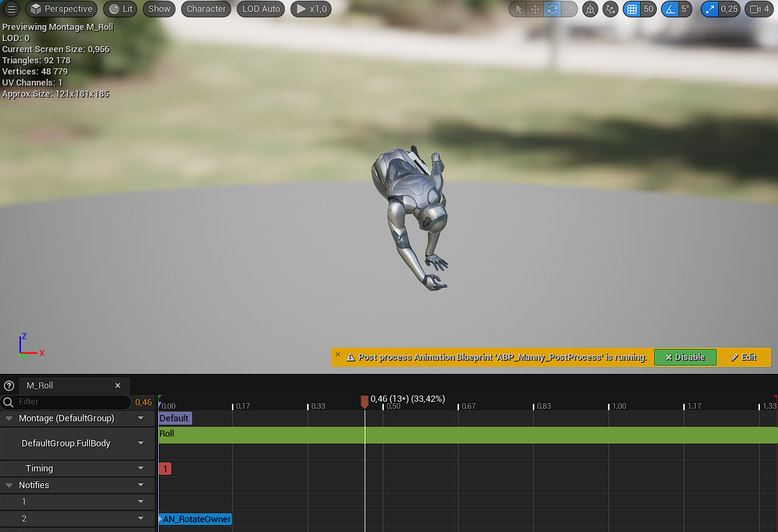This screenshot has height=532, width=778.
Task: Collapse the Notifies section
Action: pos(10,485)
